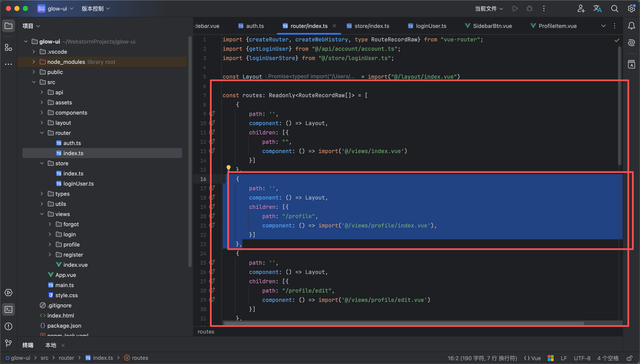This screenshot has height=364, width=640.
Task: Expand the node_modules folder
Action: (34, 62)
